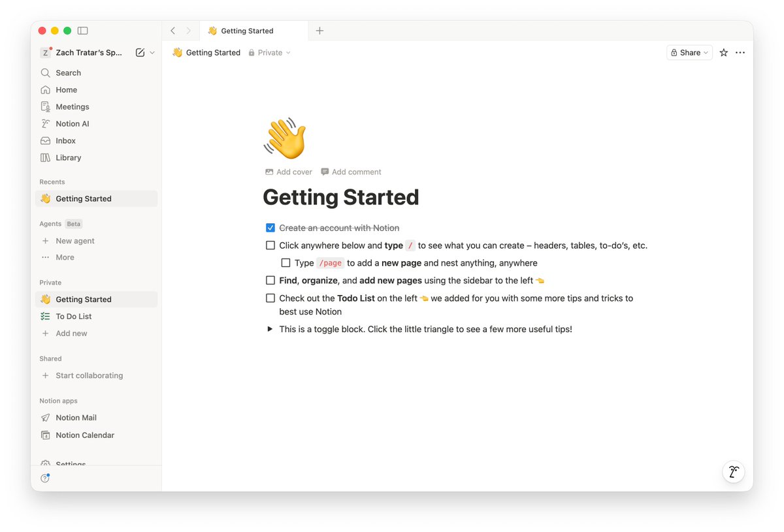Click the large waving hand page icon
The height and width of the screenshot is (532, 784).
[x=284, y=138]
